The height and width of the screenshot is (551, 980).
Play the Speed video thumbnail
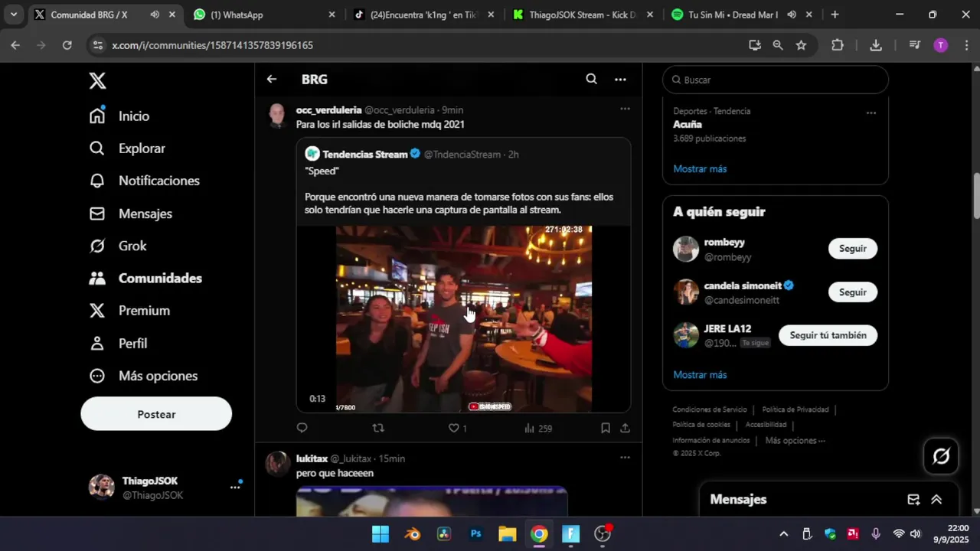point(463,318)
